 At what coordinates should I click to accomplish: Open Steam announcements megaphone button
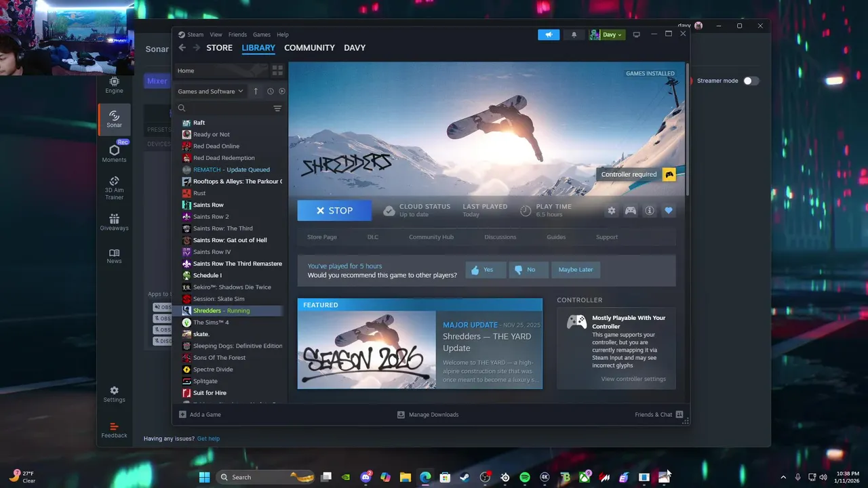(x=549, y=35)
